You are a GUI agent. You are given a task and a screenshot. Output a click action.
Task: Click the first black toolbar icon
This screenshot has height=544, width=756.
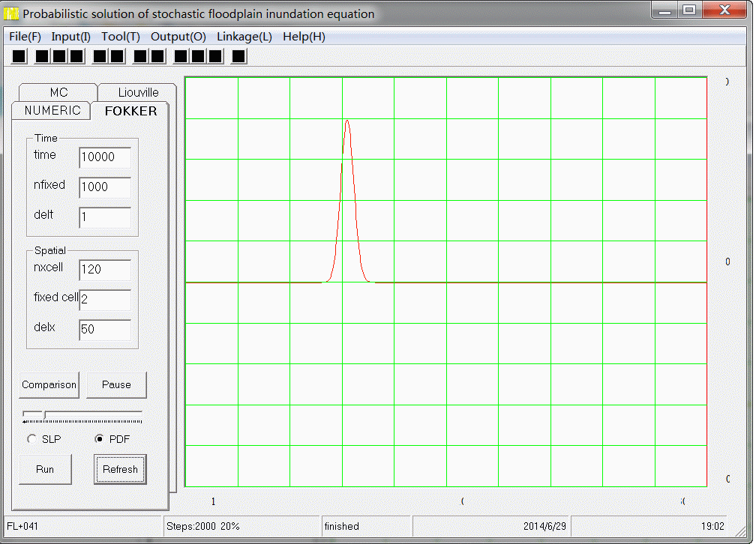click(19, 56)
